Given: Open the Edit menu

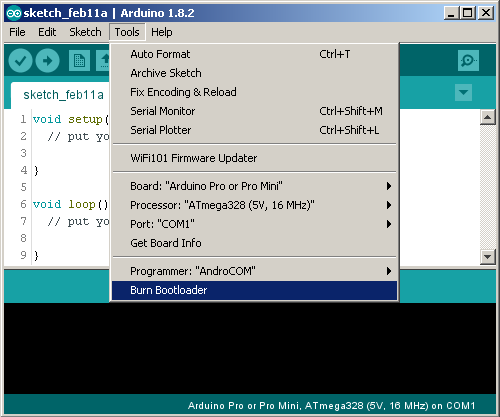Looking at the screenshot, I should coord(47,32).
